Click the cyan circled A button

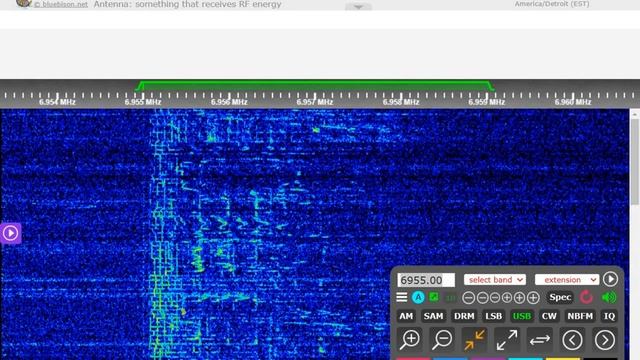click(418, 297)
